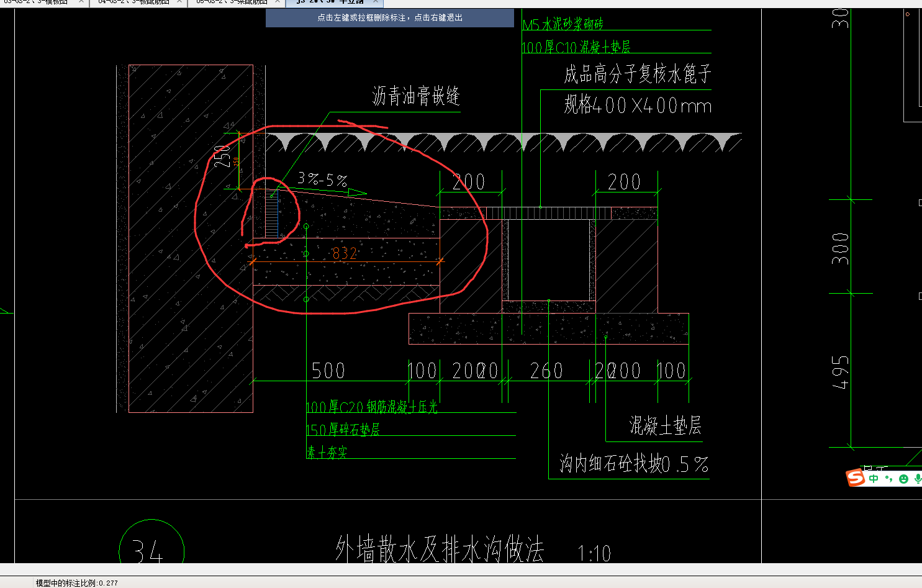Start voice input via the microphone icon
Screen dimensions: 922x588
(918, 478)
